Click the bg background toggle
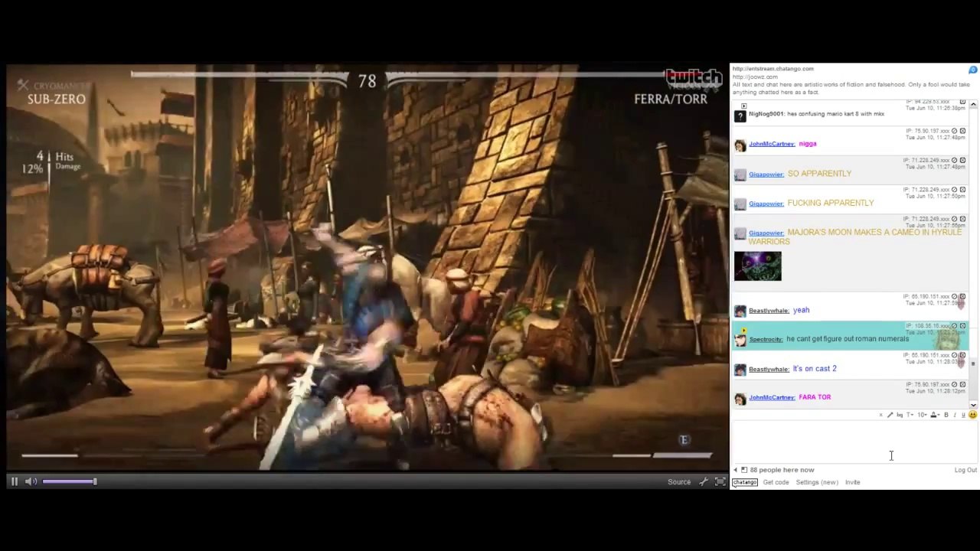The height and width of the screenshot is (551, 980). 900,415
